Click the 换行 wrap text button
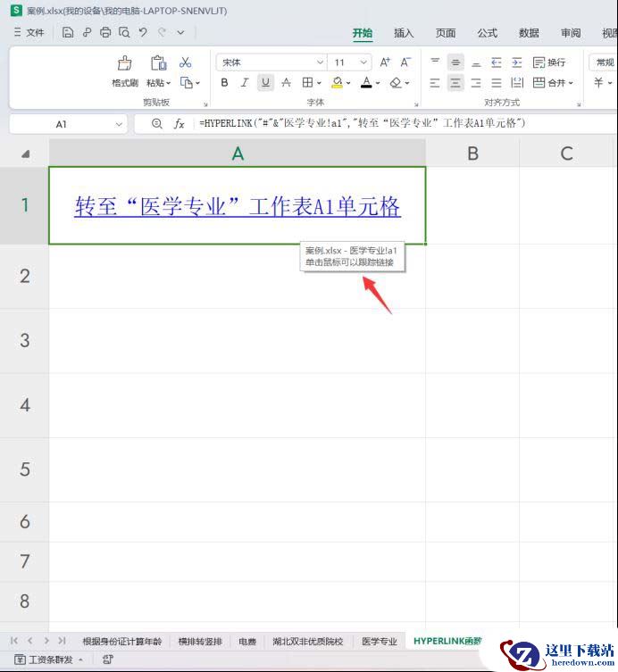Image resolution: width=618 pixels, height=672 pixels. 549,62
